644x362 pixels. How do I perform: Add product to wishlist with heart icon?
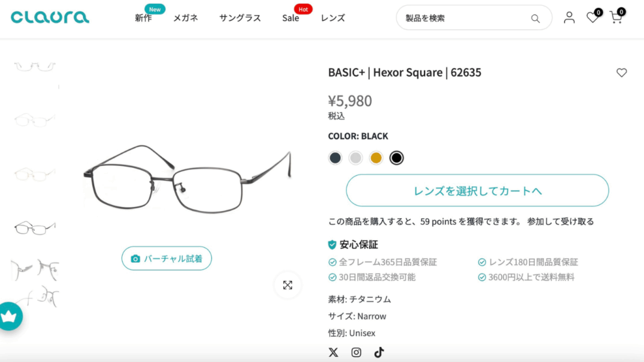point(621,73)
